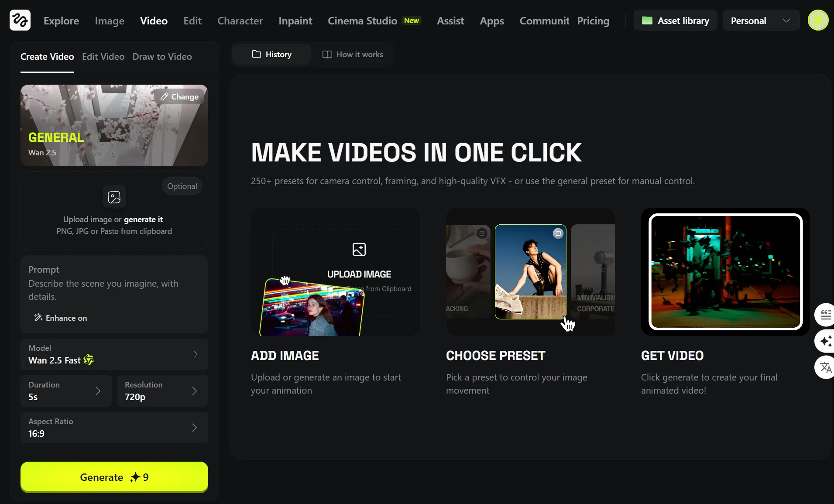Image resolution: width=834 pixels, height=504 pixels.
Task: Expand the Model Wan 2.5 Fast selector
Action: pyautogui.click(x=114, y=354)
